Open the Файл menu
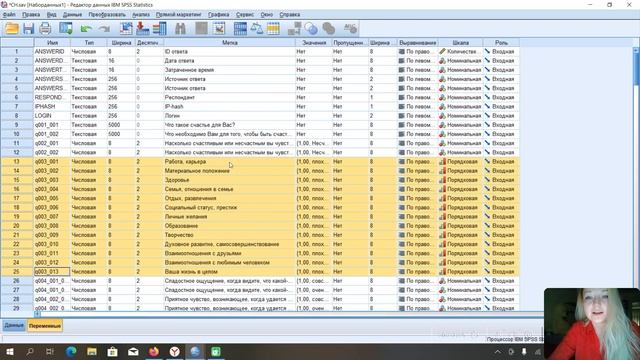640x360 pixels. [x=9, y=14]
